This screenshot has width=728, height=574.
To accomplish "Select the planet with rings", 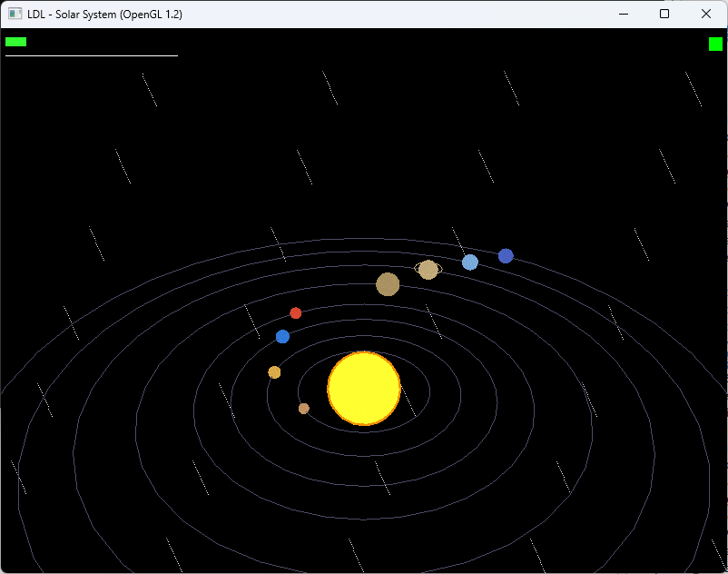I will (x=428, y=270).
